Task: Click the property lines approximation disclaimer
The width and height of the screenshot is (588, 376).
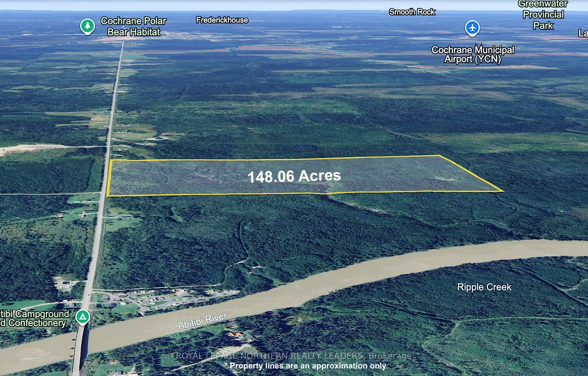Action: 305,366
